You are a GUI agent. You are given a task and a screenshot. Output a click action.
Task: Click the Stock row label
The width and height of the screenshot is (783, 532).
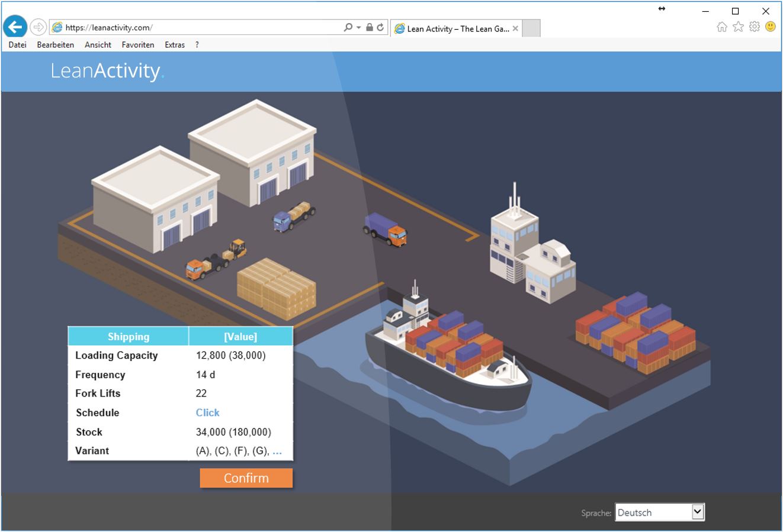pos(89,432)
